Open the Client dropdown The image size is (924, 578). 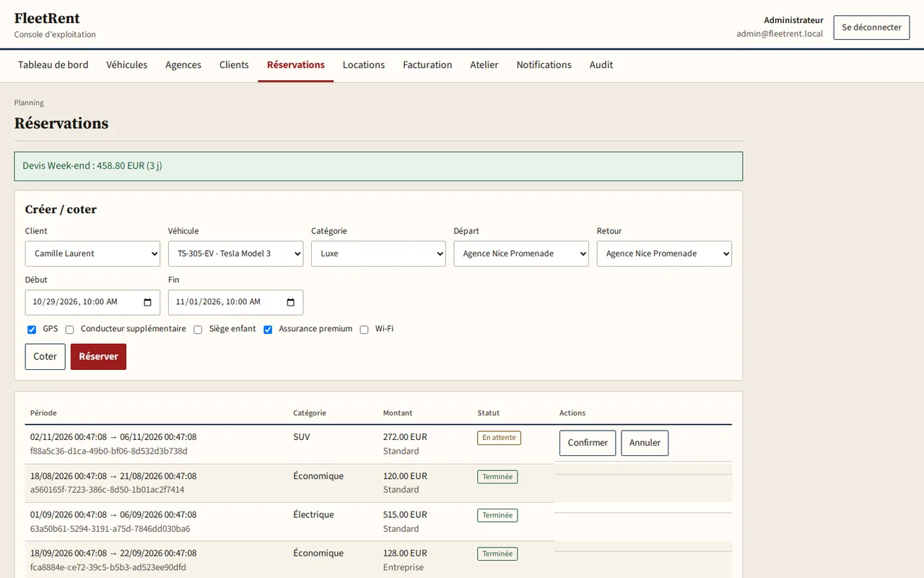(92, 254)
